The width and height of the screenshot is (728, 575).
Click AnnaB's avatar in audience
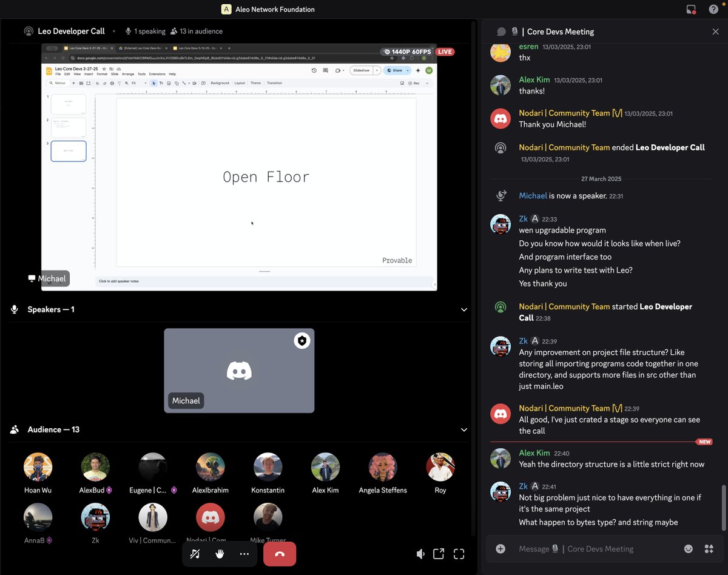coord(38,517)
